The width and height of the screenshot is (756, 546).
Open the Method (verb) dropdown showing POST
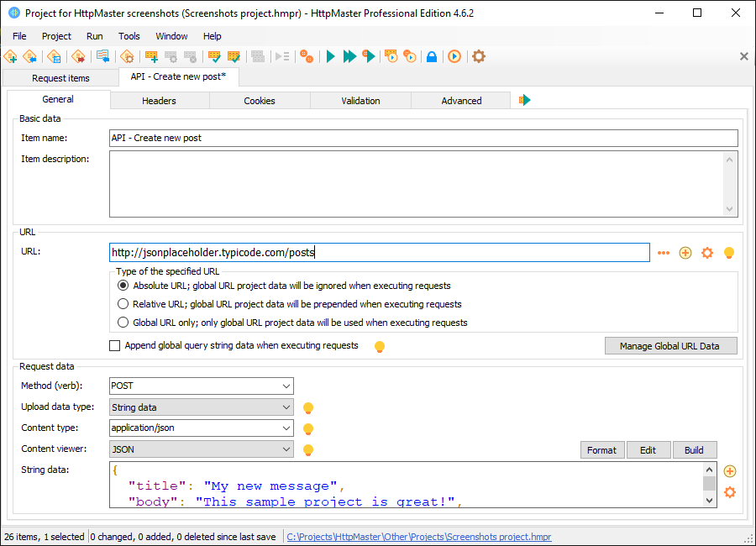[x=202, y=386]
